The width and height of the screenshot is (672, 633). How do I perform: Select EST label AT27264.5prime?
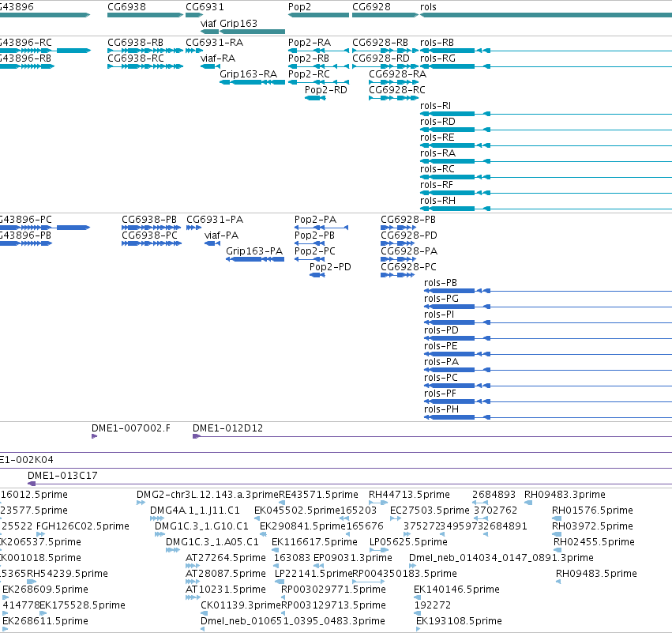click(x=226, y=558)
